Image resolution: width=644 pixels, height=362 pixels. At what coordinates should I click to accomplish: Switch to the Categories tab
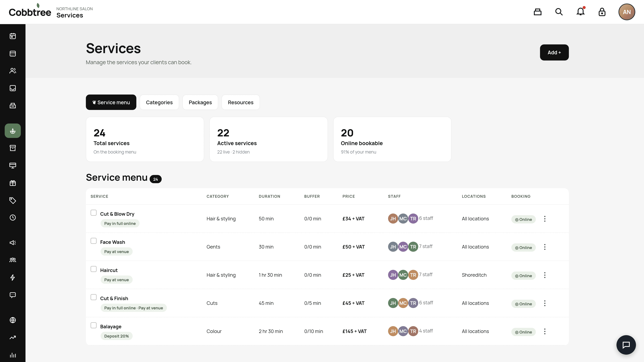click(159, 102)
